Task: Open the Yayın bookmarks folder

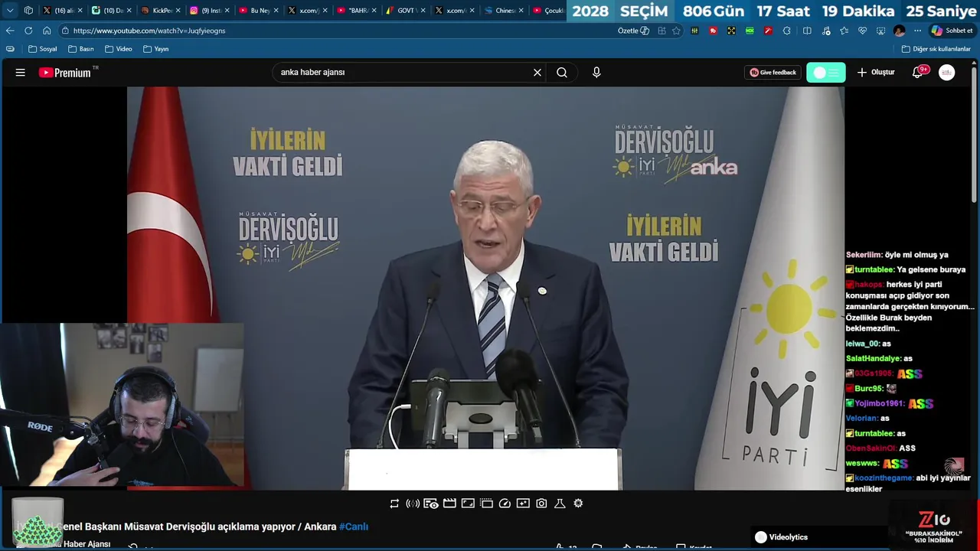Action: pos(156,49)
